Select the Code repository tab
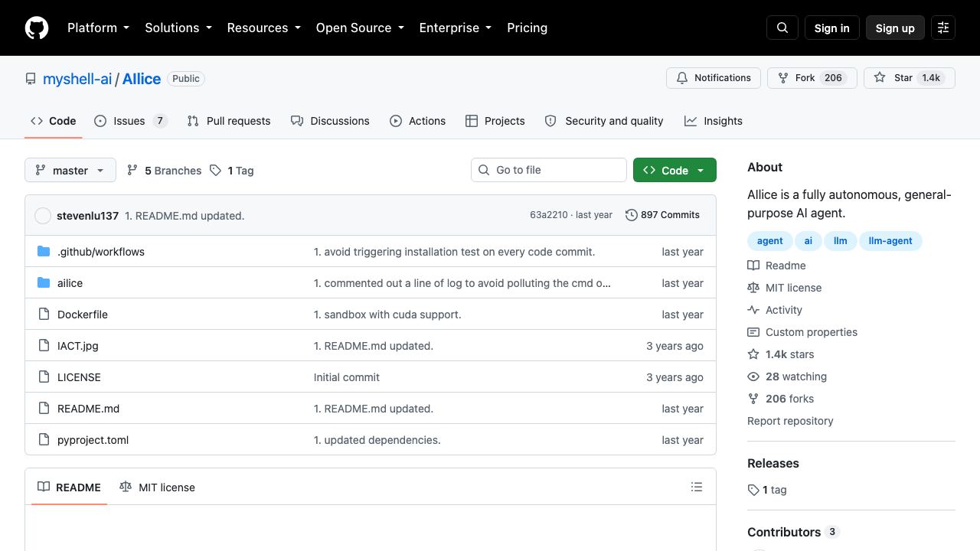 click(54, 121)
